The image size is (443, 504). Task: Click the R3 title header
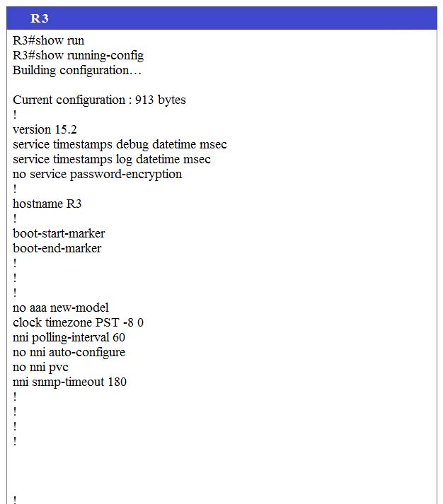(39, 18)
